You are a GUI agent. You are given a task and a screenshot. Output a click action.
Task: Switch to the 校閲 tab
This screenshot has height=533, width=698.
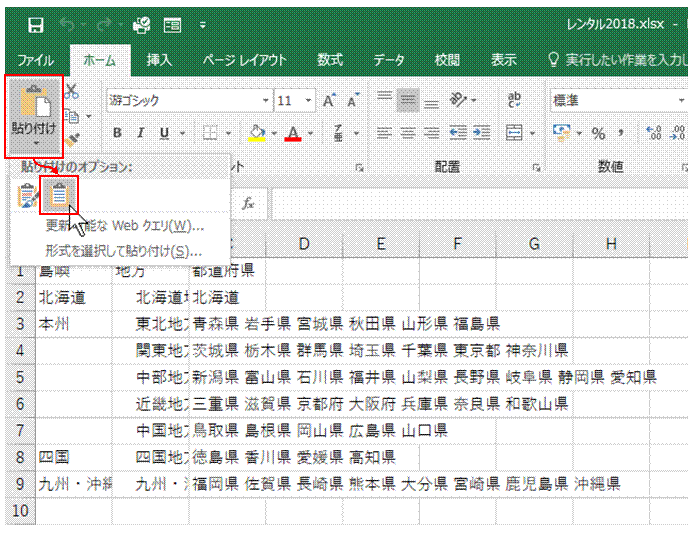pos(446,60)
